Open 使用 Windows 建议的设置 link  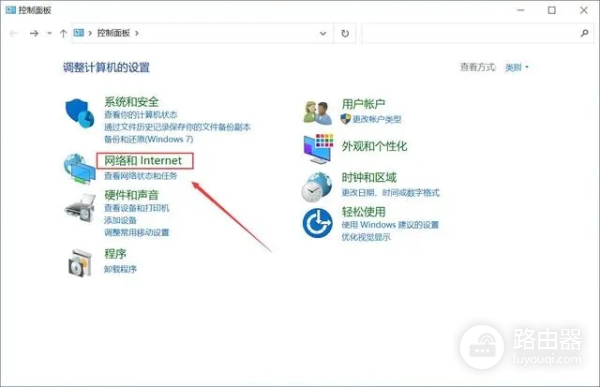[x=390, y=225]
